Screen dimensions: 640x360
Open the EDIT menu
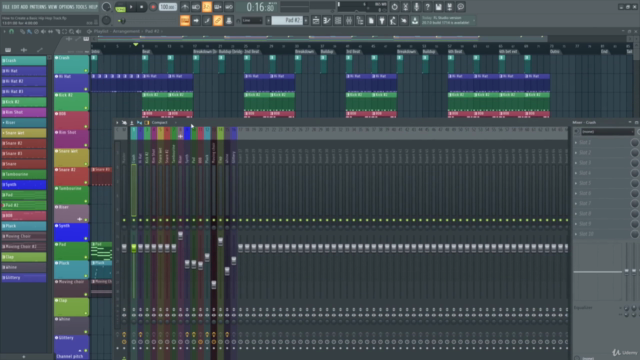[15, 7]
